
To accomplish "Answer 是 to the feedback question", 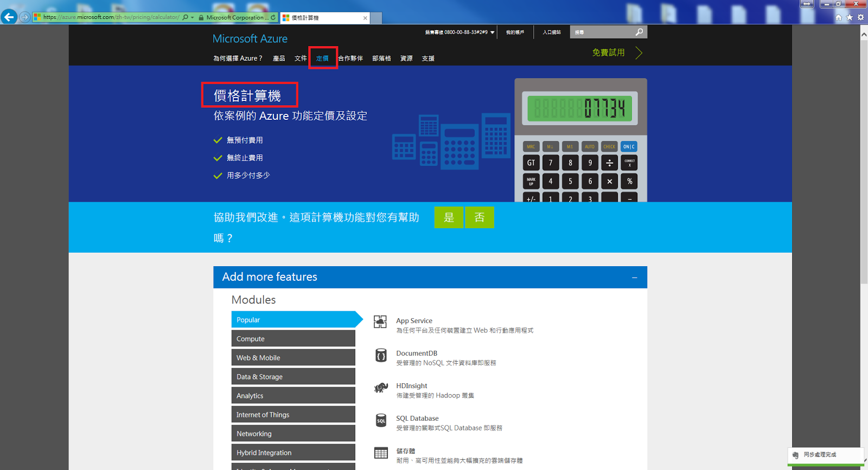I will point(449,217).
